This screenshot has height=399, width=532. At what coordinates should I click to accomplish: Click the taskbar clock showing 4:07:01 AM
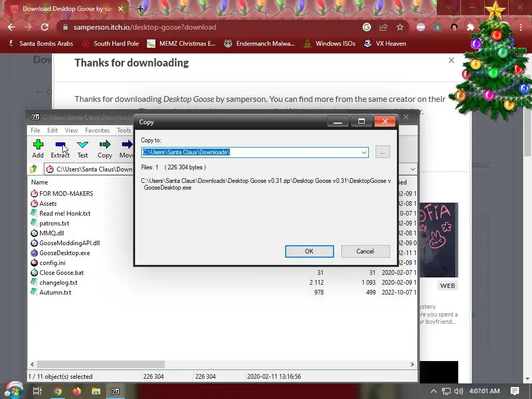(485, 391)
